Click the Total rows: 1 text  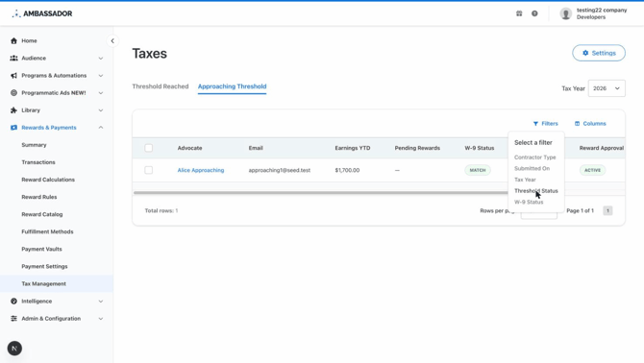[161, 211]
